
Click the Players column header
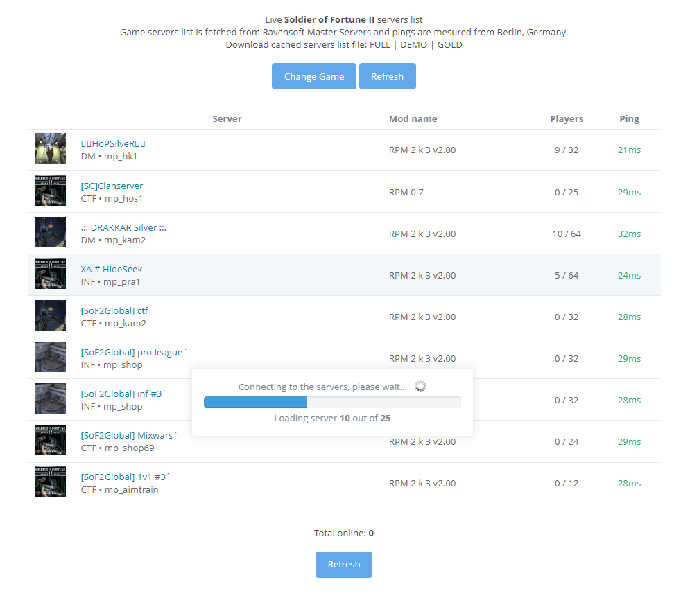tap(567, 118)
